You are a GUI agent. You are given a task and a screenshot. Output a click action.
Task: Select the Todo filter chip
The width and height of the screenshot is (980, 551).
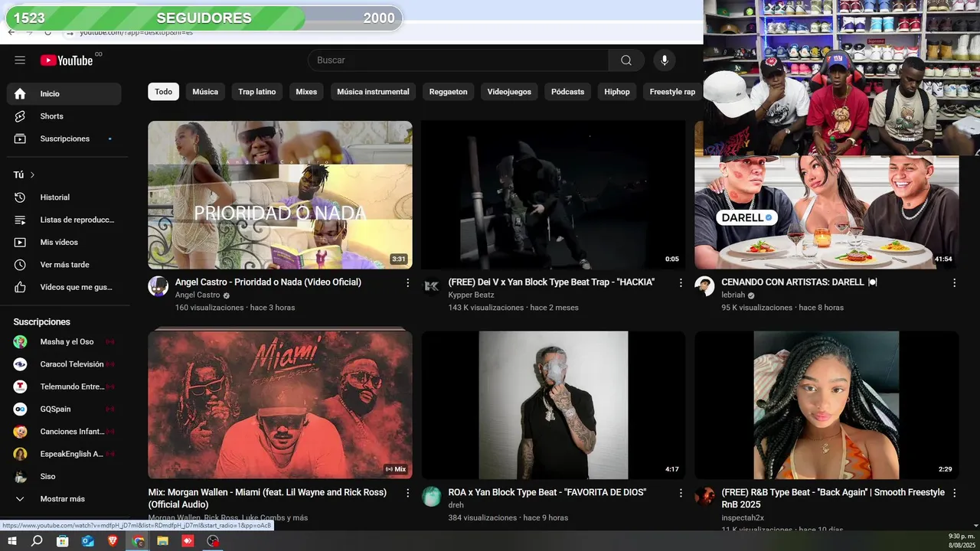tap(164, 92)
